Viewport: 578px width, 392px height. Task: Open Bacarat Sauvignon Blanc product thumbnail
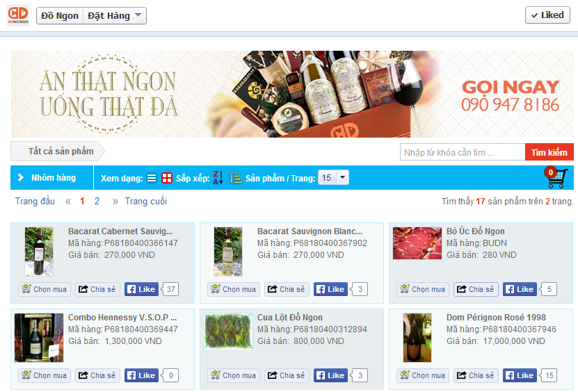[228, 252]
